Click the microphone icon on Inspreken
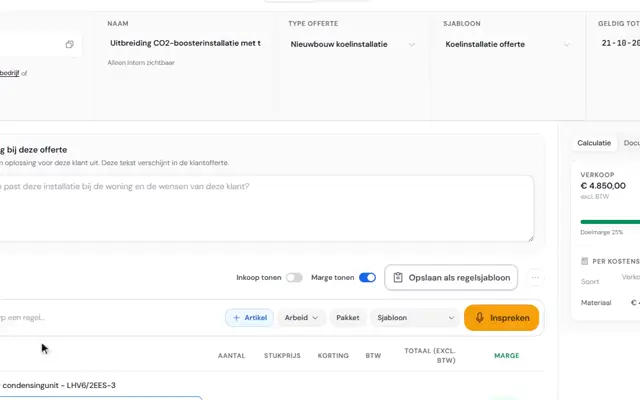 tap(480, 318)
